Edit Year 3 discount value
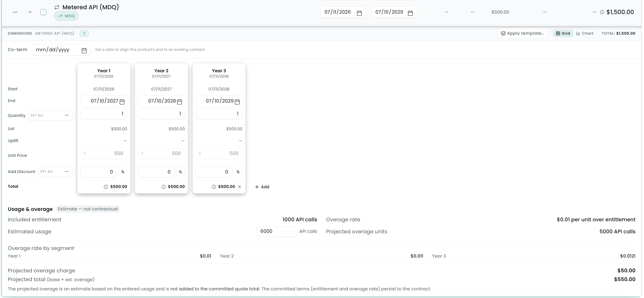 (x=214, y=172)
